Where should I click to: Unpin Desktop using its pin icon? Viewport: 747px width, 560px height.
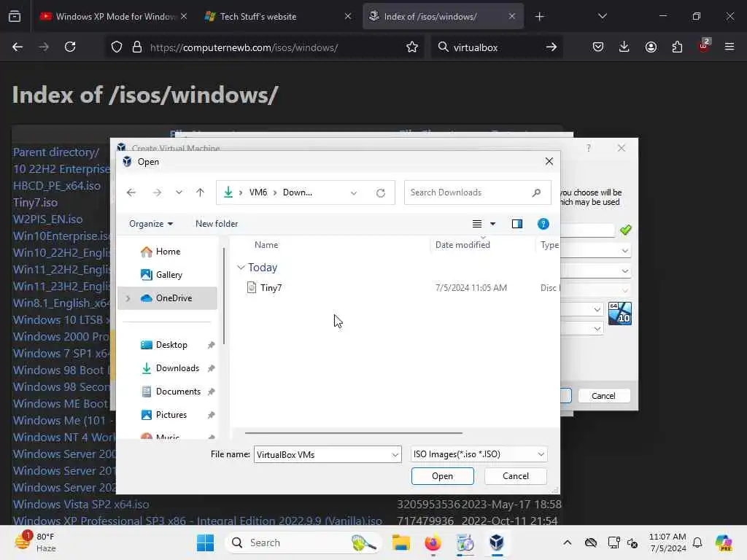(211, 345)
